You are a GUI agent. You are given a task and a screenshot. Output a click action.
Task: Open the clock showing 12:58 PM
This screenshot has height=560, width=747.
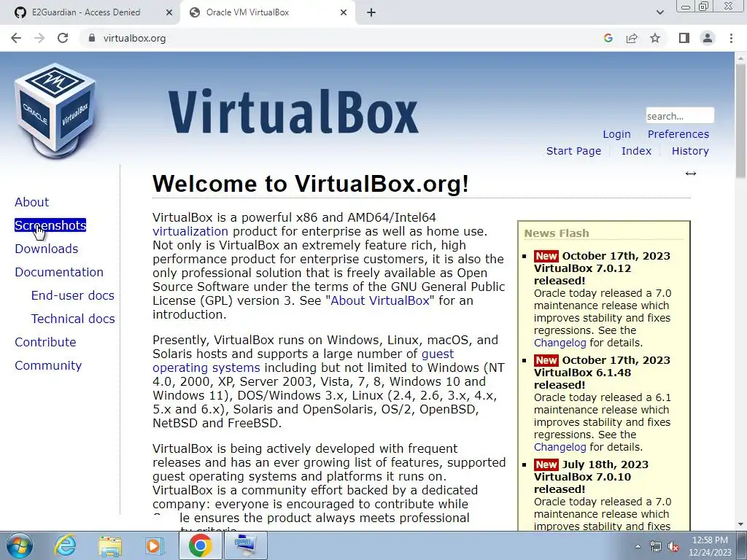710,546
